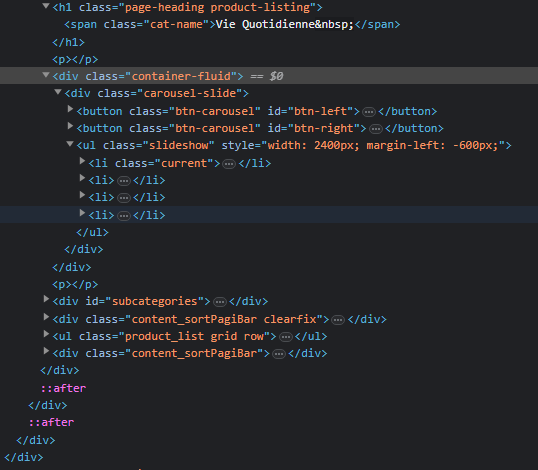538x470 pixels.
Task: Select the $0 marker on container-fluid row
Action: [276, 76]
